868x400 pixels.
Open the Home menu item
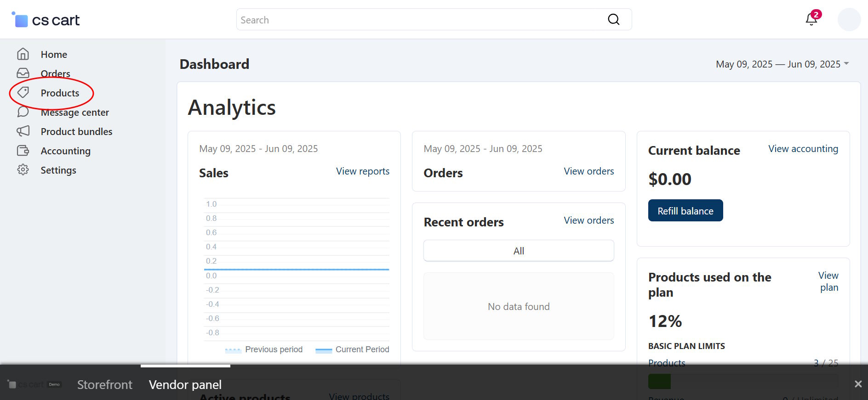click(54, 54)
